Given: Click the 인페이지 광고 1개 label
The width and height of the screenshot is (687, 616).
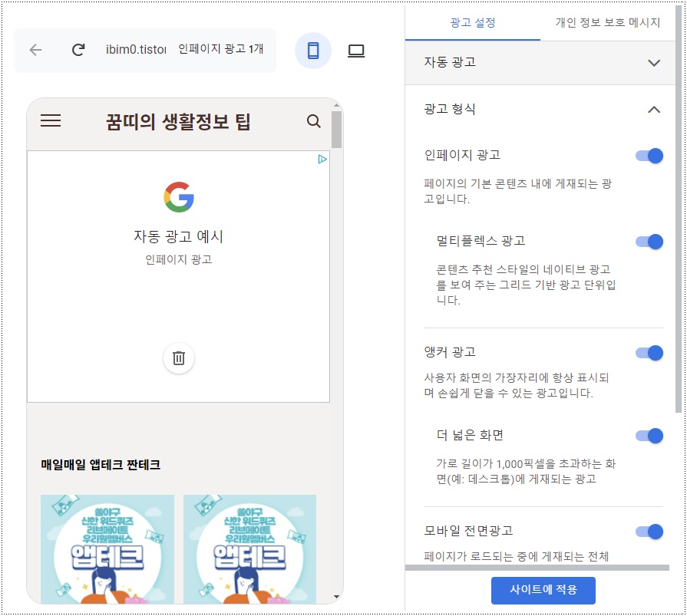Looking at the screenshot, I should (221, 48).
